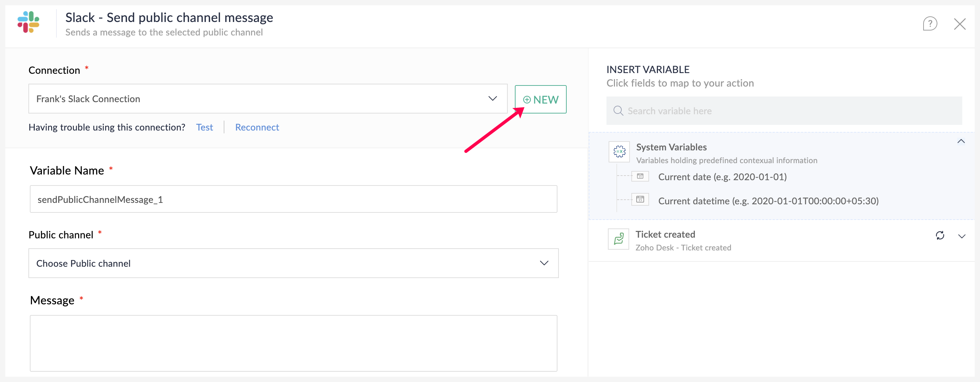The height and width of the screenshot is (382, 980).
Task: Expand the Ticket created section
Action: tap(962, 237)
